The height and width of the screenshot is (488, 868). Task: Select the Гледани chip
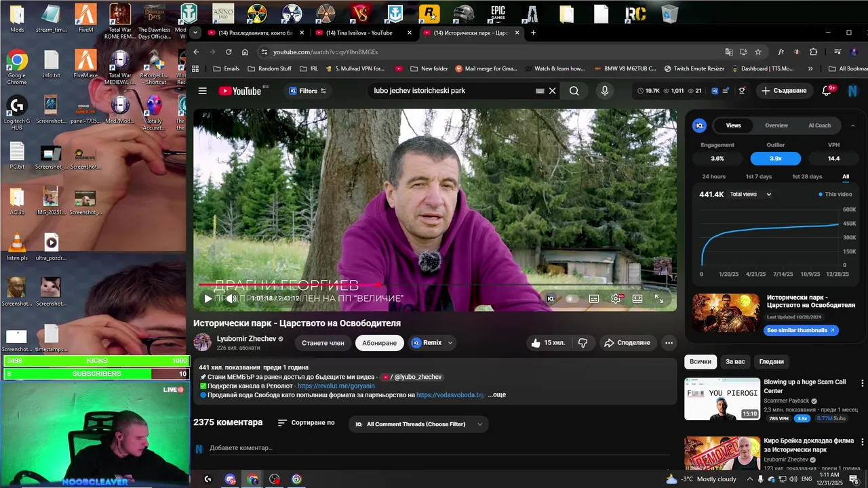(771, 362)
